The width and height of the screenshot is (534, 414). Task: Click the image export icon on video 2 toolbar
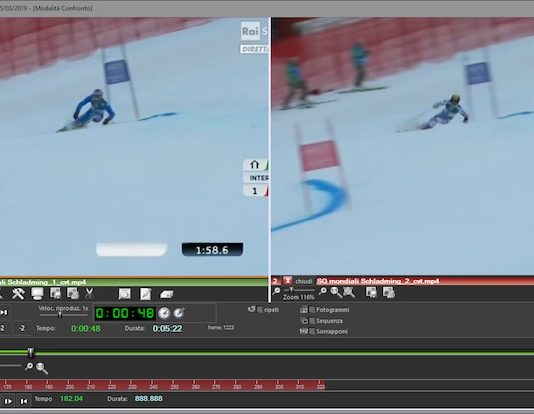389,292
